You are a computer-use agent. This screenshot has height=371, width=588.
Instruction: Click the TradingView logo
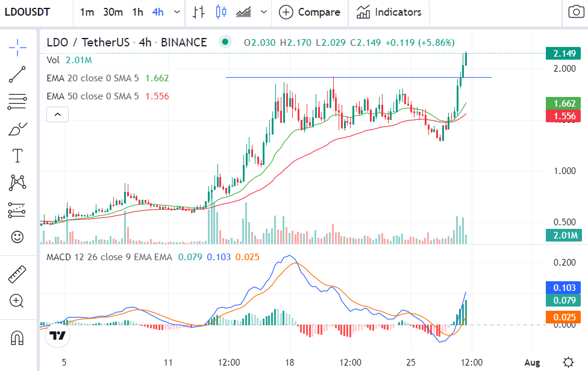click(x=58, y=335)
